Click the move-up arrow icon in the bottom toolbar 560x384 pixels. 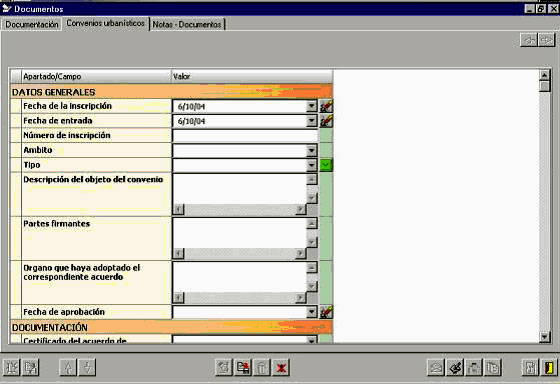[x=68, y=367]
